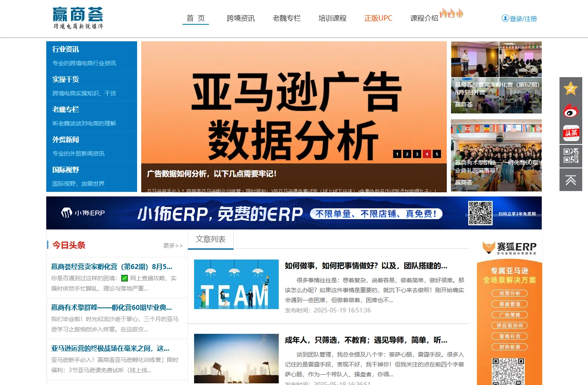Select carousel slide indicator 5
Viewport: 588px width, 385px height.
(x=437, y=154)
